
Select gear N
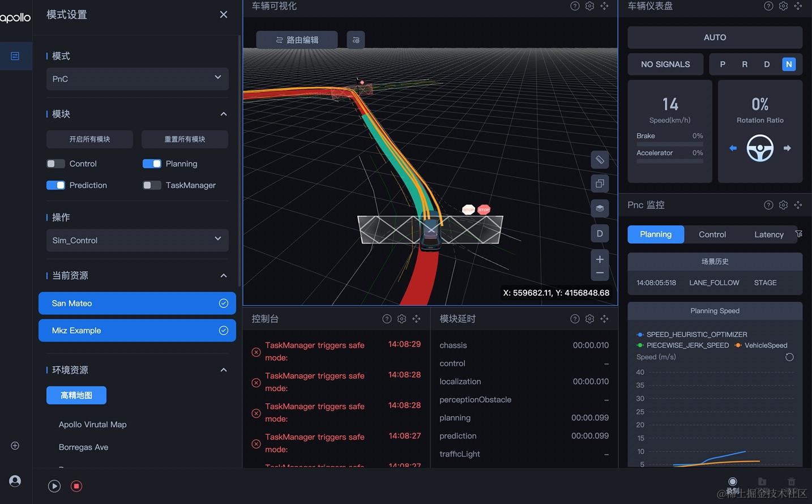tap(789, 64)
